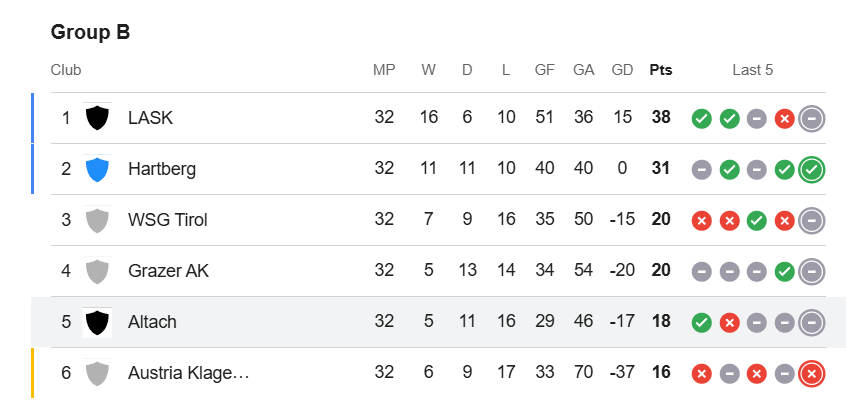The height and width of the screenshot is (401, 859).
Task: Open the Hartberg club name
Action: click(162, 169)
